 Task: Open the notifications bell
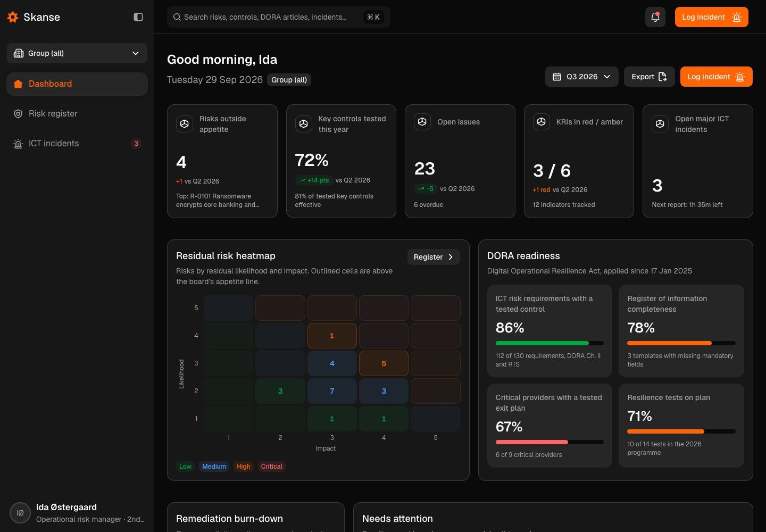click(x=655, y=17)
